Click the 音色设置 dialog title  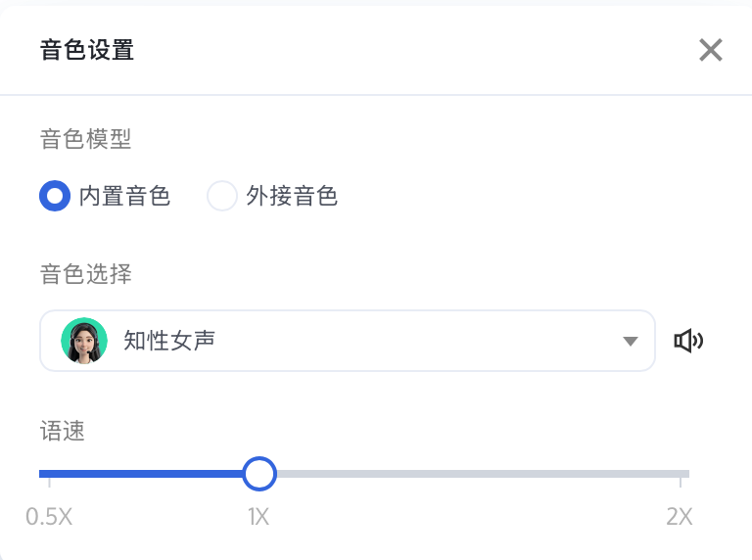pos(87,50)
